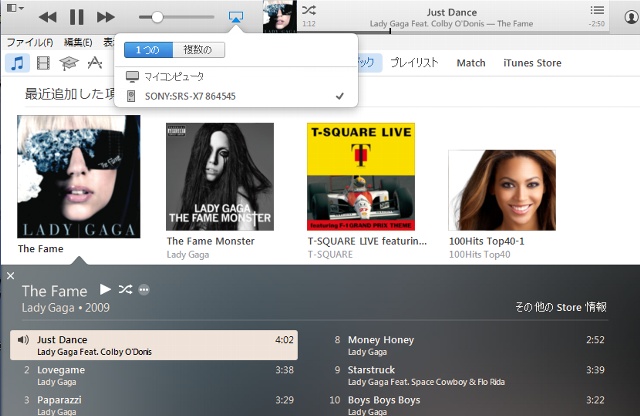This screenshot has height=416, width=640.
Task: Open the Up Next list icon
Action: pos(597,10)
